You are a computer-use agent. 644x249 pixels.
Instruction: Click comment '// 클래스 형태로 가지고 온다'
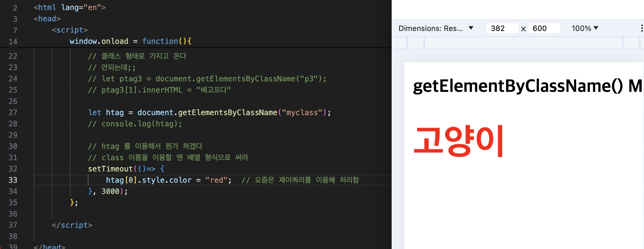137,56
